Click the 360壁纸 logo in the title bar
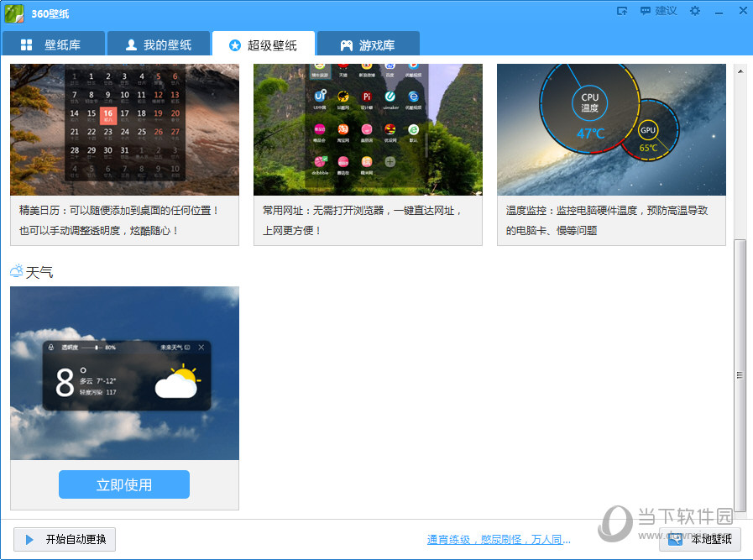The image size is (753, 560). (15, 13)
